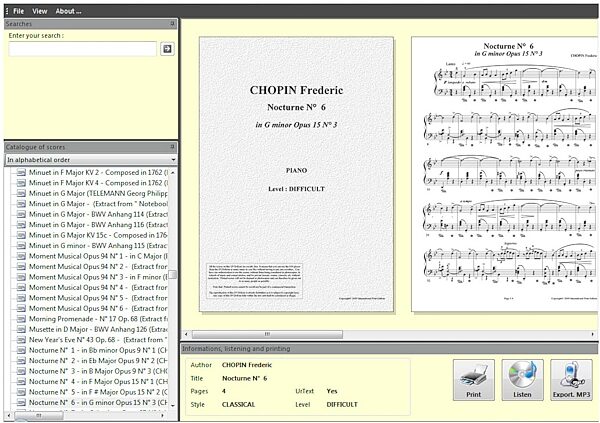
Task: Select Nocturne N° 3 in B Major
Action: click(98, 371)
